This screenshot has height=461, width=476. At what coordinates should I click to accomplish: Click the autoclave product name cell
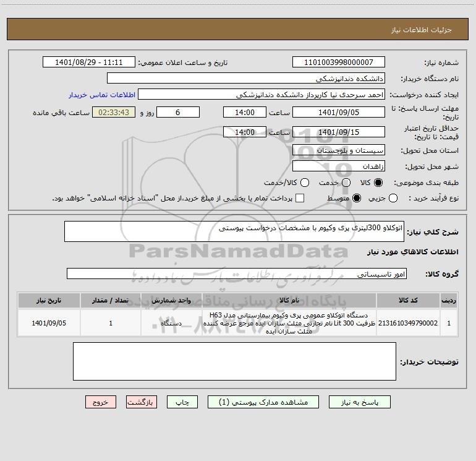click(289, 323)
